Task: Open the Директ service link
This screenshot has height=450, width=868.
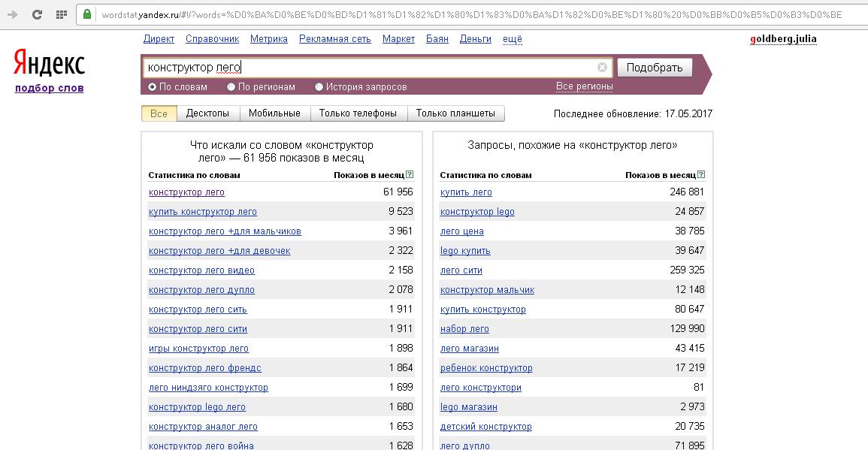Action: coord(159,39)
